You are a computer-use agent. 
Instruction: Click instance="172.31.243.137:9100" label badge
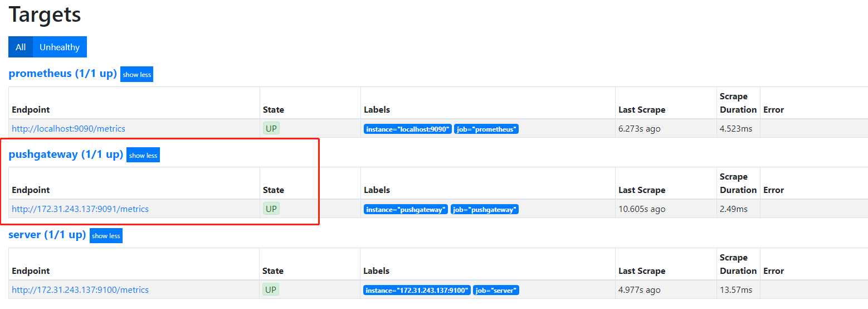tap(417, 290)
